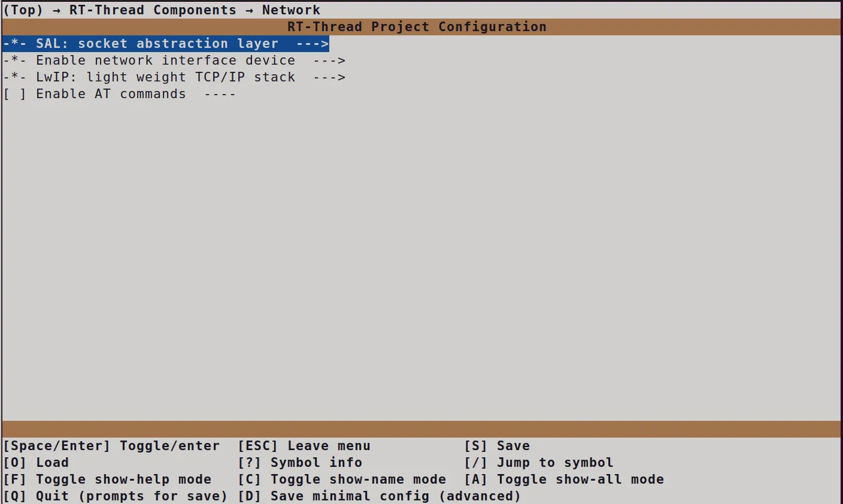Expand the arrow after LwIP TCP/IP stack
The width and height of the screenshot is (843, 504).
pos(329,77)
